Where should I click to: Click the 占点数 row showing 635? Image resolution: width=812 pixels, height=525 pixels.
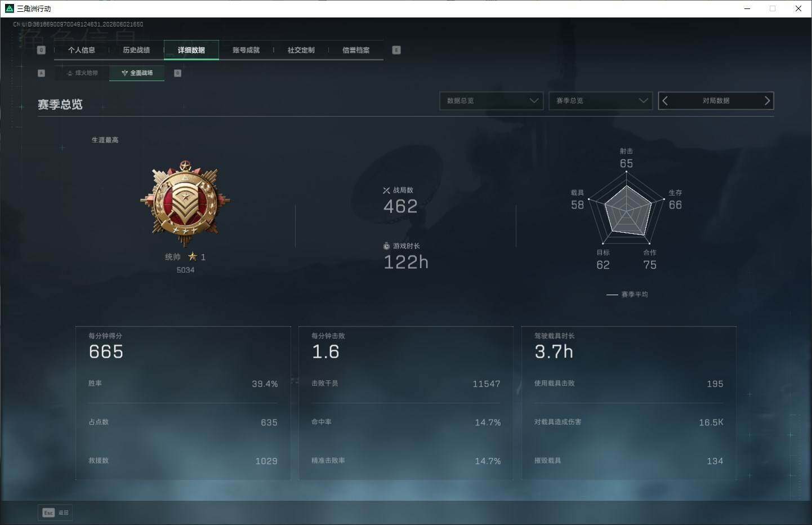click(x=183, y=422)
